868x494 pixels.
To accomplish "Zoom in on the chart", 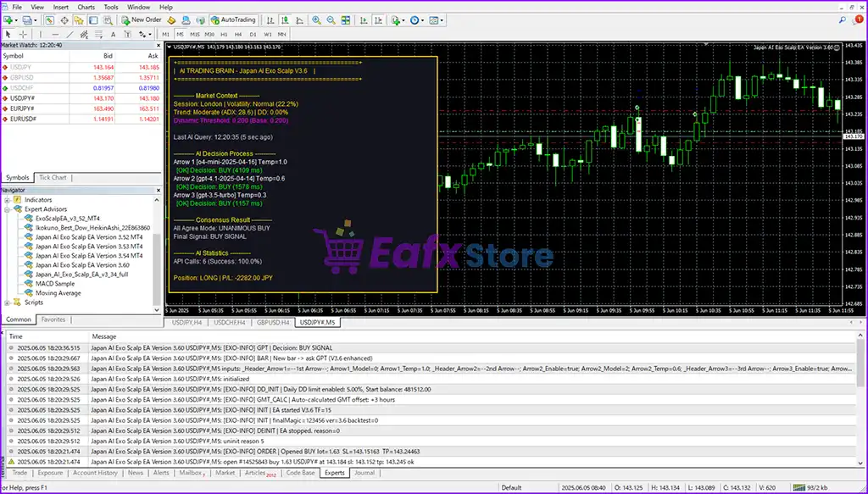I will (x=316, y=20).
